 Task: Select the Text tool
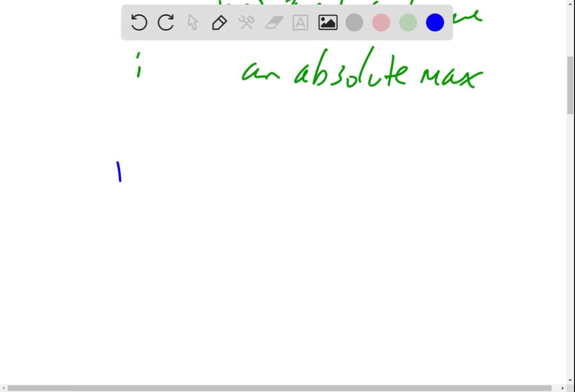(x=300, y=22)
